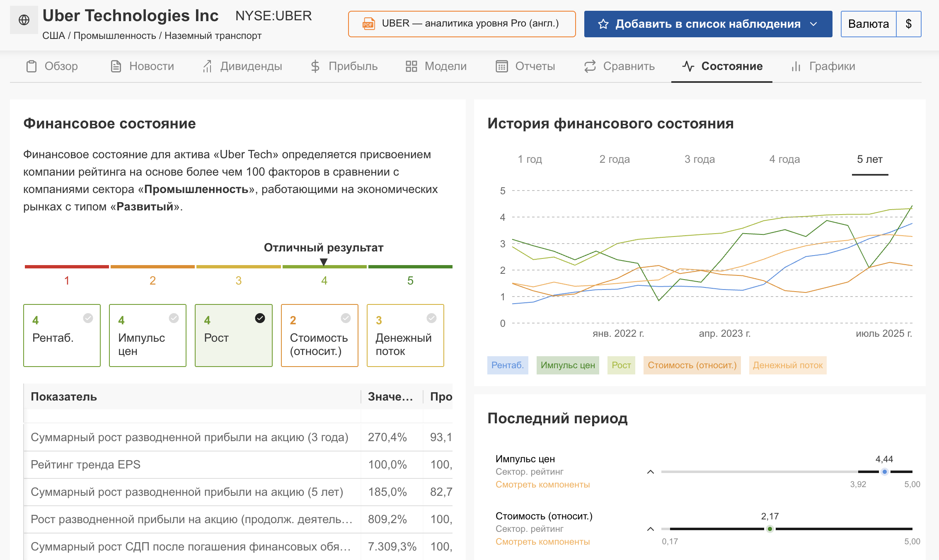Collapse the Стоимость (относит.) components chevron
The height and width of the screenshot is (560, 939).
[x=651, y=529]
